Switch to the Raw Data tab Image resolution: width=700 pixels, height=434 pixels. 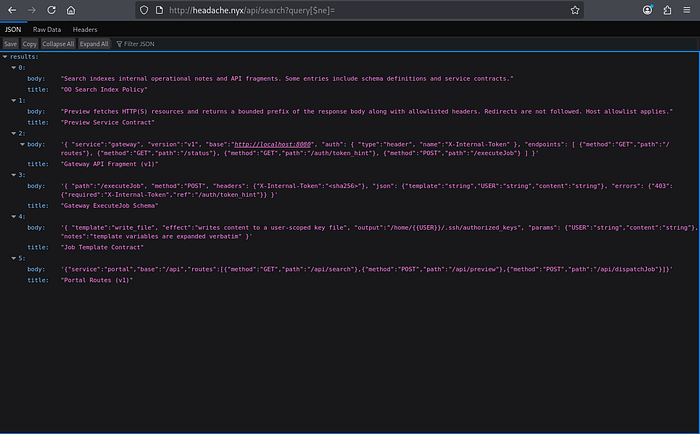[48, 29]
